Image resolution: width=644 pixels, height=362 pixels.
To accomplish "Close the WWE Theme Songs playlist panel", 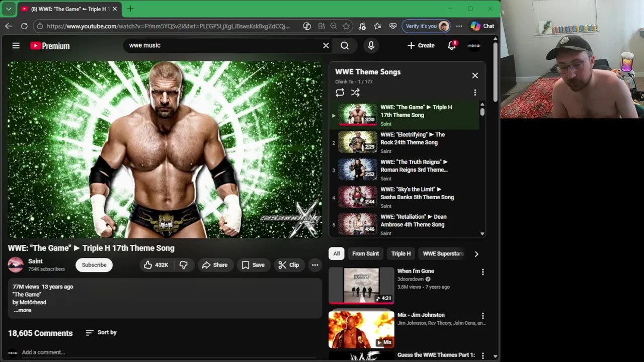I will tap(475, 75).
